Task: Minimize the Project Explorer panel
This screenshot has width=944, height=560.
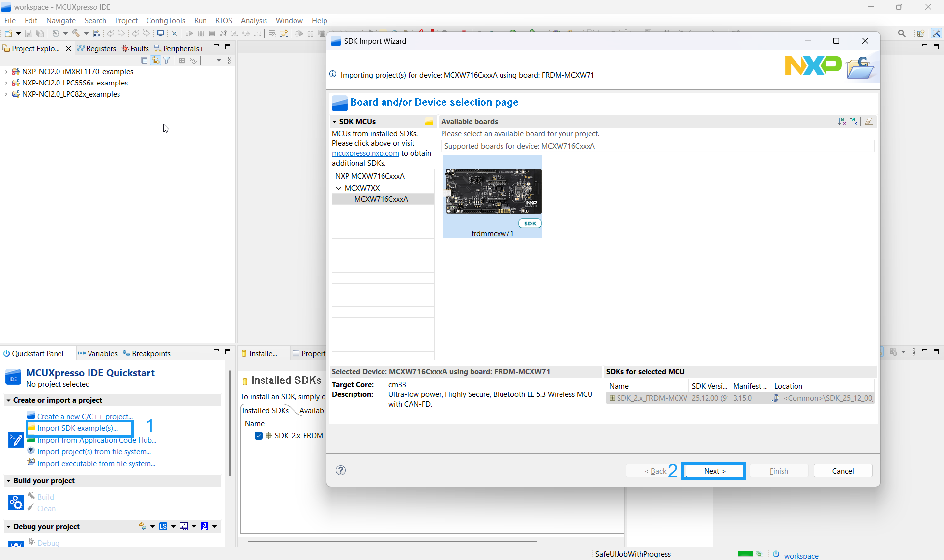Action: pos(216,46)
